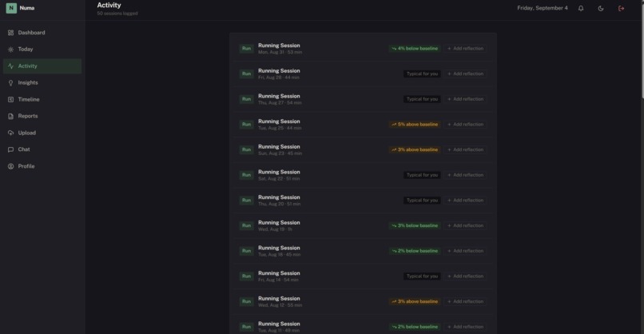The image size is (644, 334).
Task: Open the Chat page
Action: [x=42, y=149]
